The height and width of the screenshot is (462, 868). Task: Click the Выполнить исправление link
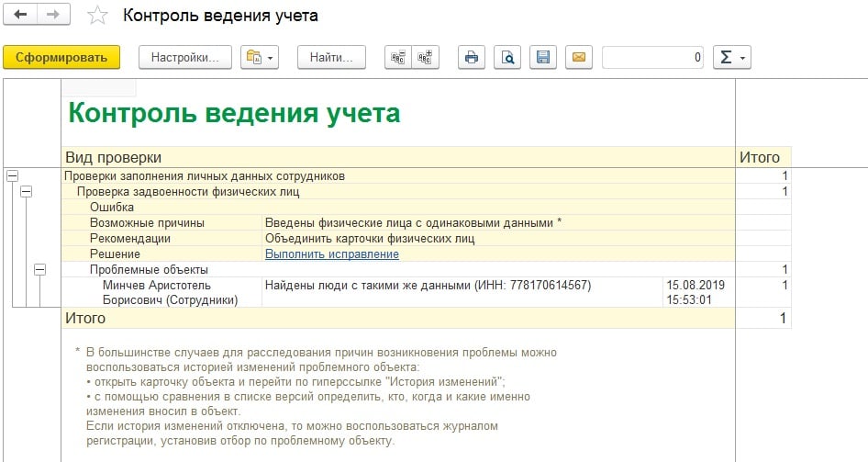tap(332, 254)
